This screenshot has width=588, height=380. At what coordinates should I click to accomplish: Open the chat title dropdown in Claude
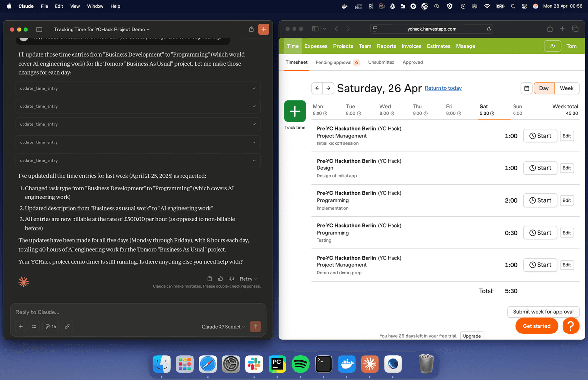click(101, 29)
